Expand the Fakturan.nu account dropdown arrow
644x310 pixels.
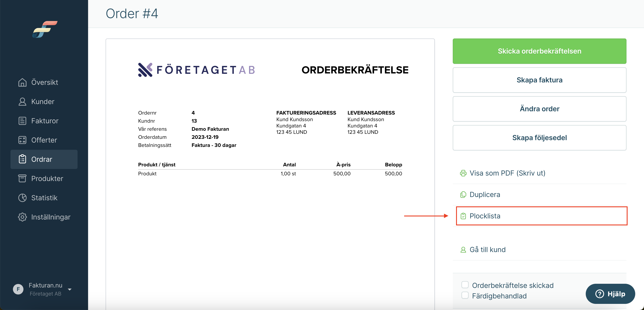[70, 289]
